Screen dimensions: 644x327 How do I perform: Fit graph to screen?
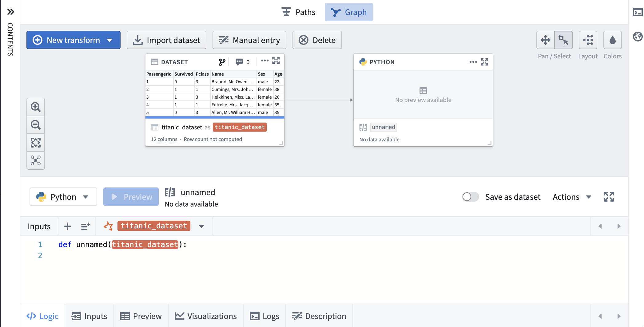(36, 143)
